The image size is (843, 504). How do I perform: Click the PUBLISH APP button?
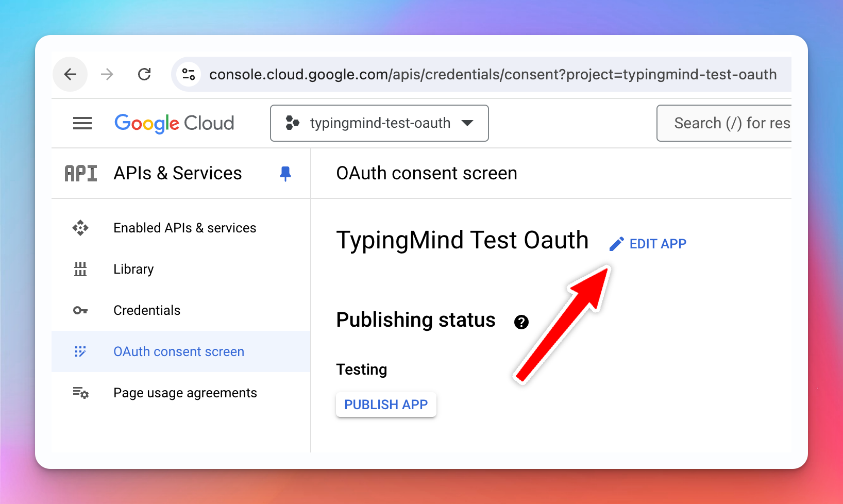[386, 405]
